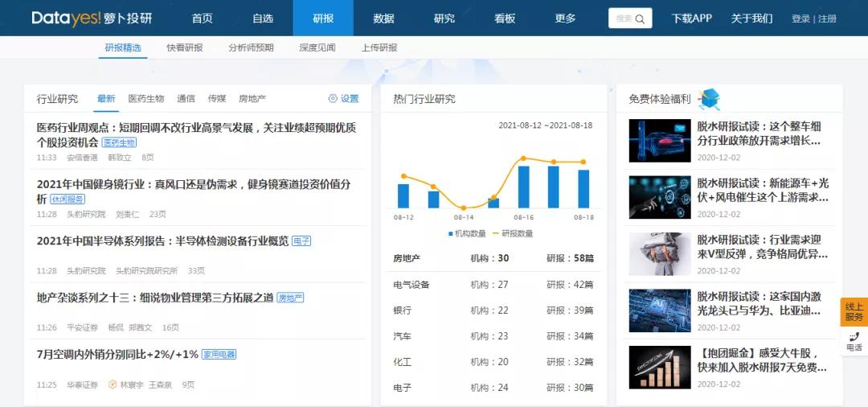Open the 自选 nav item

(263, 18)
